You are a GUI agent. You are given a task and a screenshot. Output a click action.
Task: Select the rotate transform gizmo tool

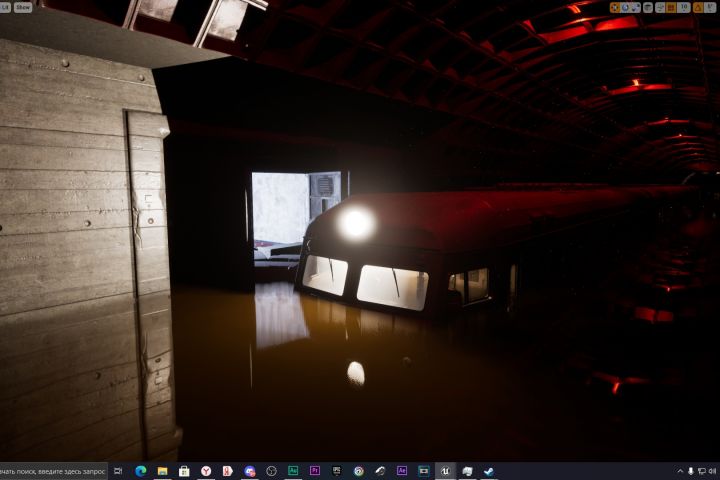click(625, 7)
